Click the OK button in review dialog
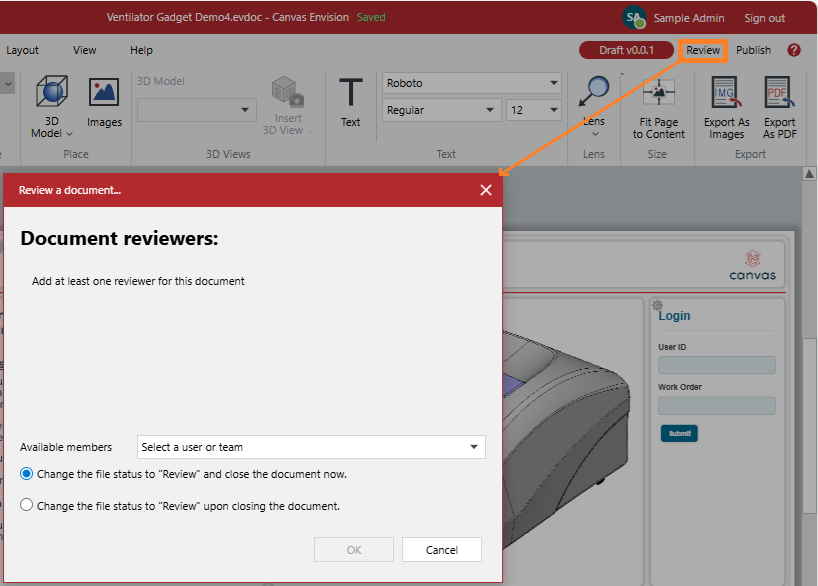The width and height of the screenshot is (818, 586). pyautogui.click(x=354, y=549)
